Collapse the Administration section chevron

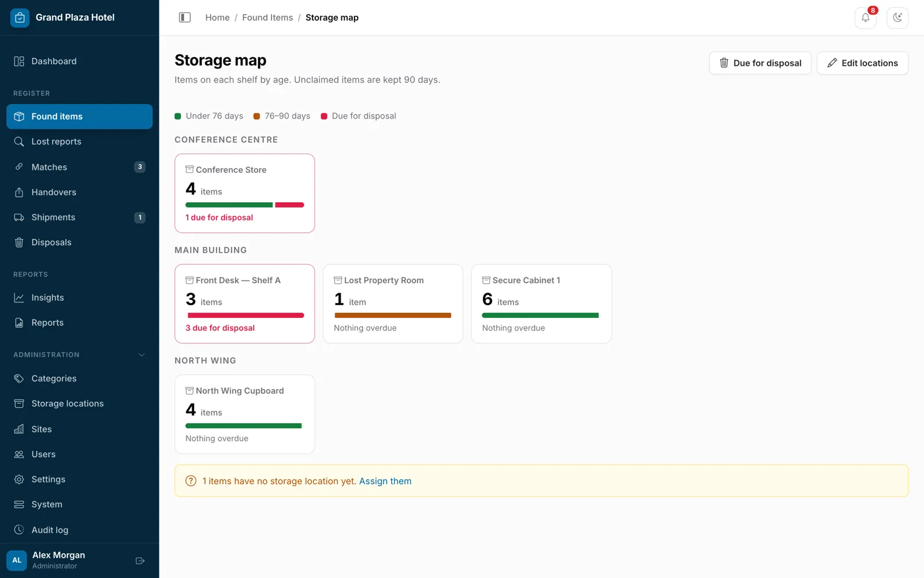tap(141, 355)
